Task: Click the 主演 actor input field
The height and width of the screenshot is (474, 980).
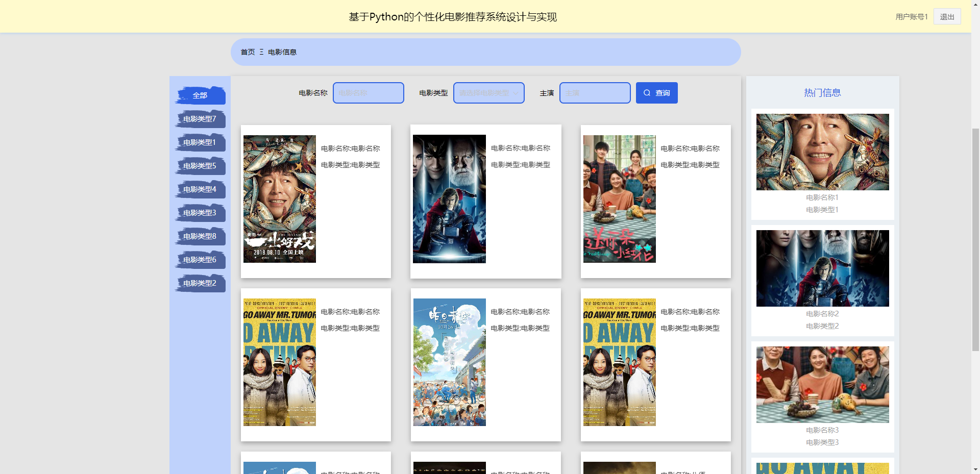Action: click(x=595, y=93)
